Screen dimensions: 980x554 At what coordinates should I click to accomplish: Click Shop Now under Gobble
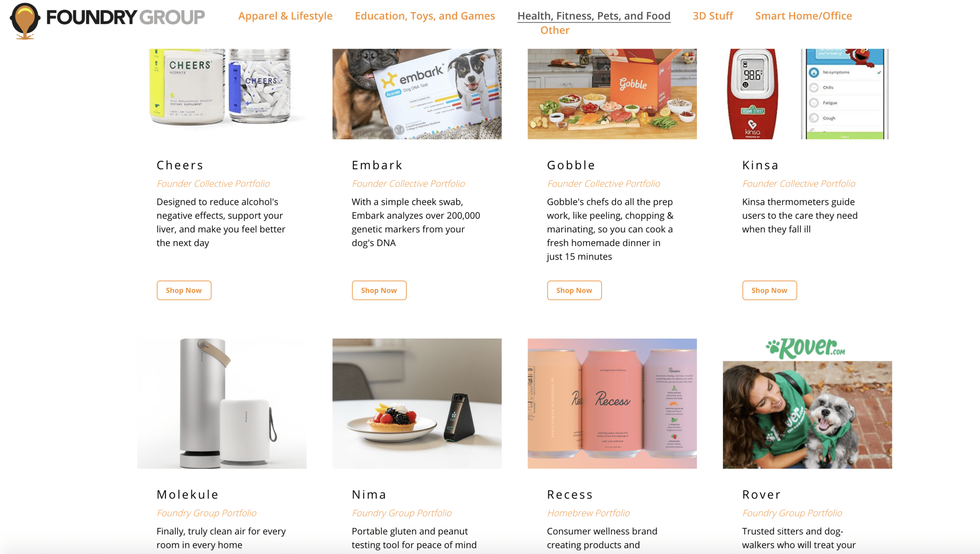pos(574,290)
